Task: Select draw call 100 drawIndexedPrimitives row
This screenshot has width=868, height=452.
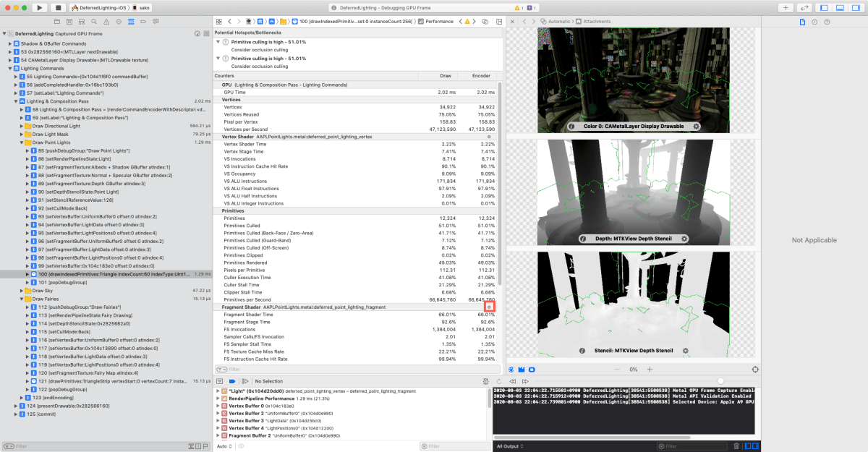Action: tap(106, 274)
